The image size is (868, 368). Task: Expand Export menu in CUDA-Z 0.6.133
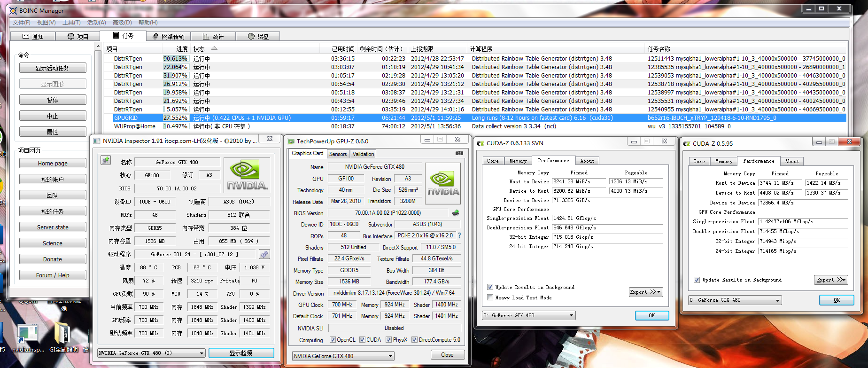click(x=646, y=292)
